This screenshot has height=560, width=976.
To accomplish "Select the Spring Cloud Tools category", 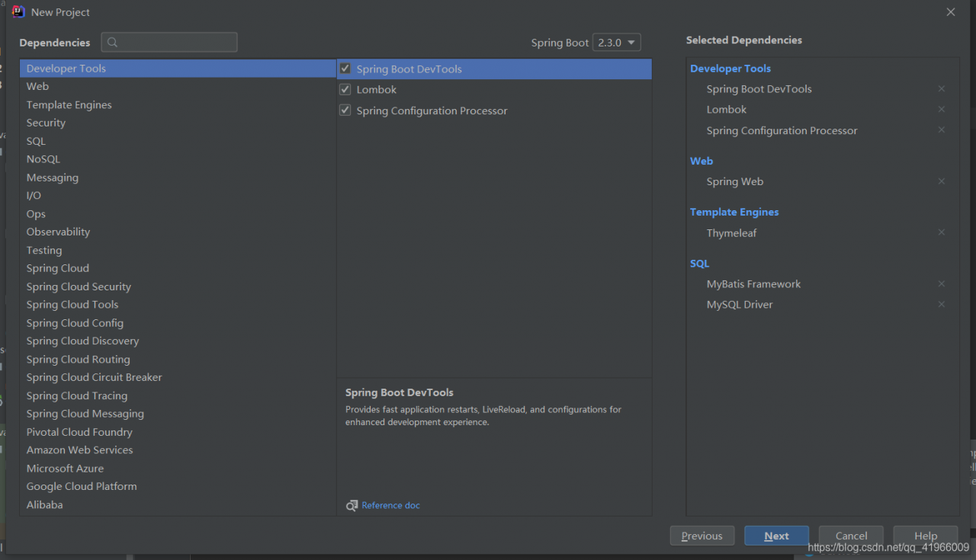I will point(178,305).
